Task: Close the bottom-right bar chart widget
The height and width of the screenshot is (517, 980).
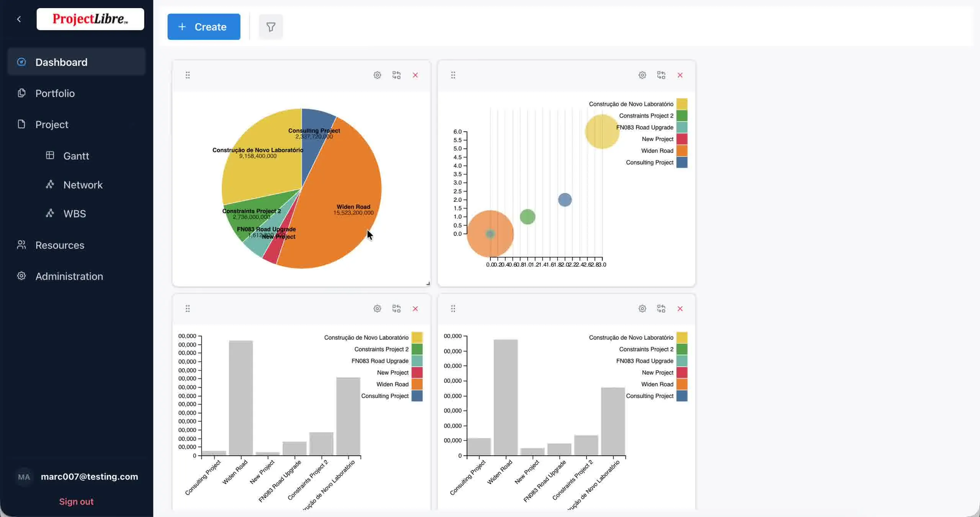Action: (x=680, y=309)
